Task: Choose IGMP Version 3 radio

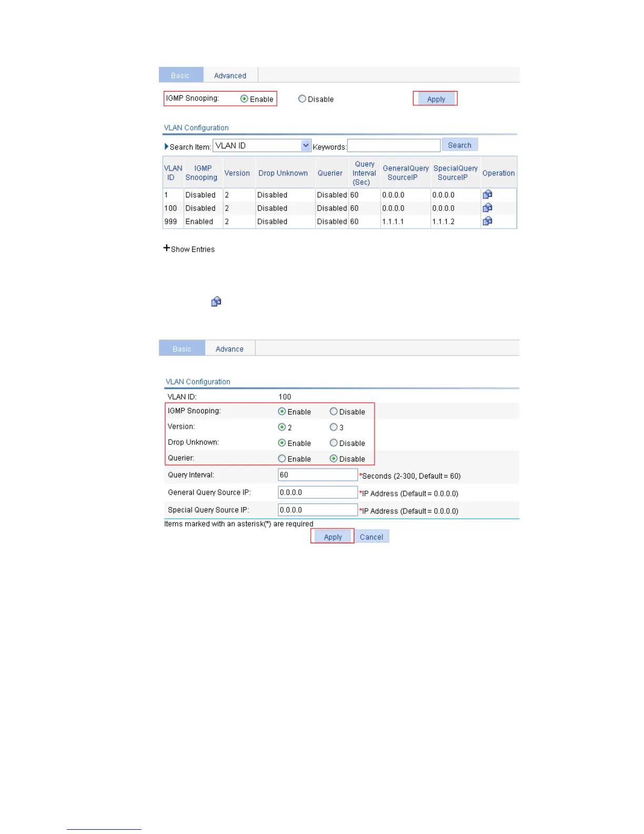Action: click(x=334, y=427)
